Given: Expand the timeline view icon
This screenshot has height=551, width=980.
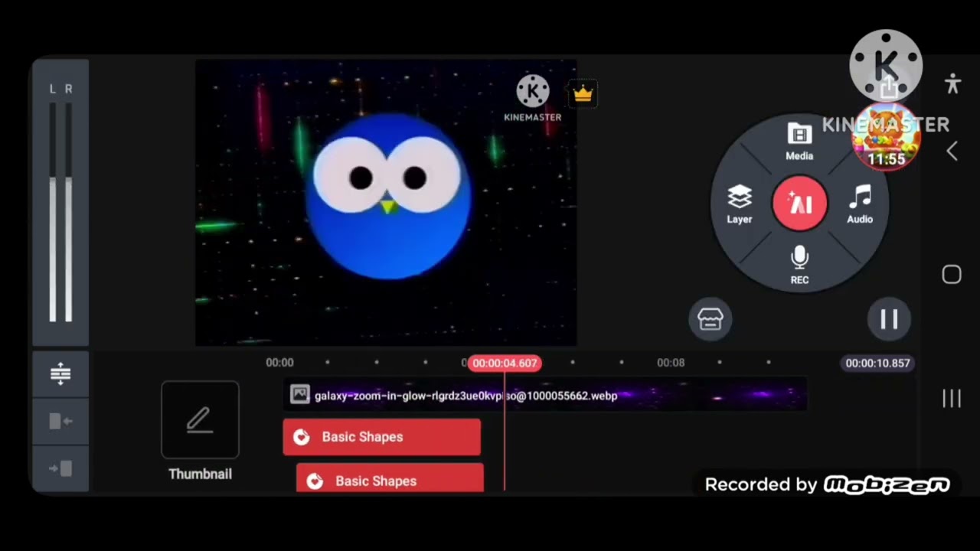Looking at the screenshot, I should coord(60,373).
